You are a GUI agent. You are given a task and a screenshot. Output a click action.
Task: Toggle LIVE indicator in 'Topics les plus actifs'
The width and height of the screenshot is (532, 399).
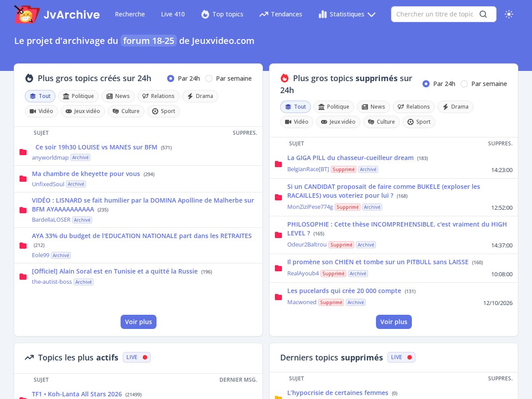137,357
